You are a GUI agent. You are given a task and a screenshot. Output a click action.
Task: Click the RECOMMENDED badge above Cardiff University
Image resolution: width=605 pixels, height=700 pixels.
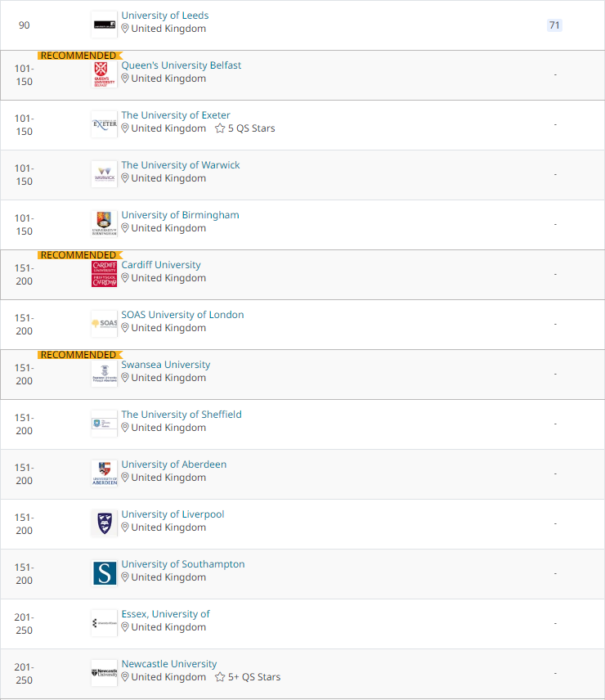(78, 255)
